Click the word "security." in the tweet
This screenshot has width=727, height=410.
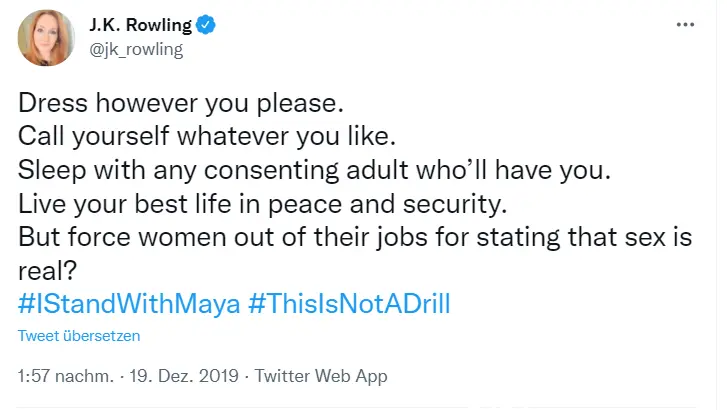[x=455, y=205]
